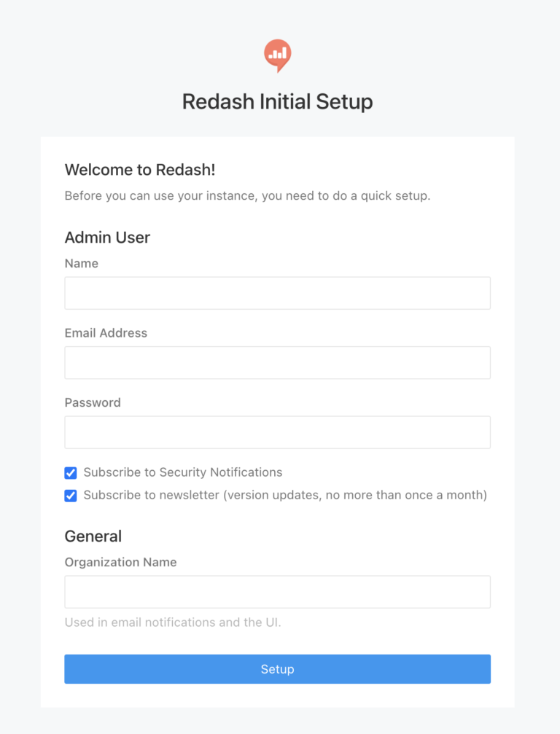The image size is (560, 734).
Task: Click the Organization Name input field
Action: [277, 591]
